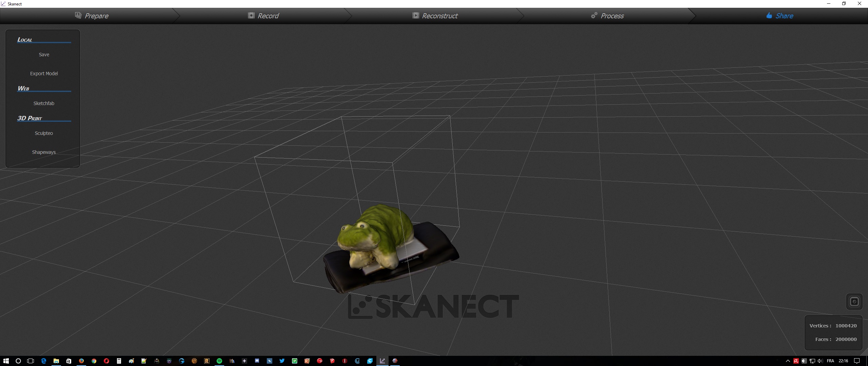Screen dimensions: 868x366
Task: Open Discord taskbar icon
Action: click(257, 361)
